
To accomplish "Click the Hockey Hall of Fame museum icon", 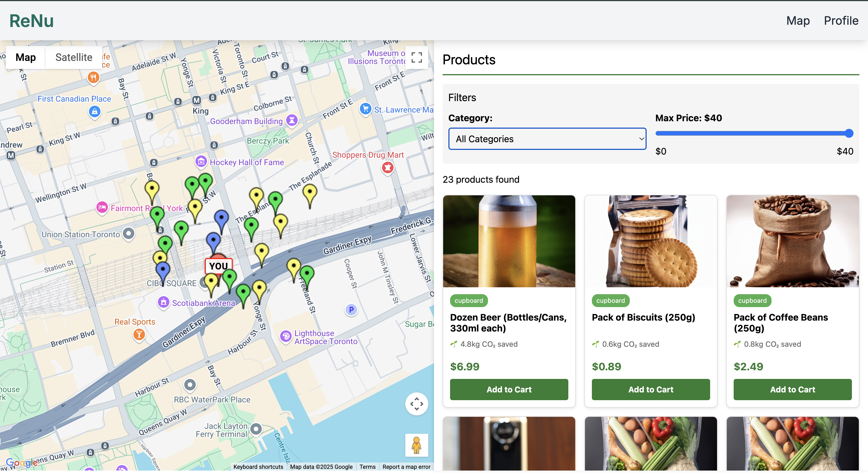I will [201, 162].
